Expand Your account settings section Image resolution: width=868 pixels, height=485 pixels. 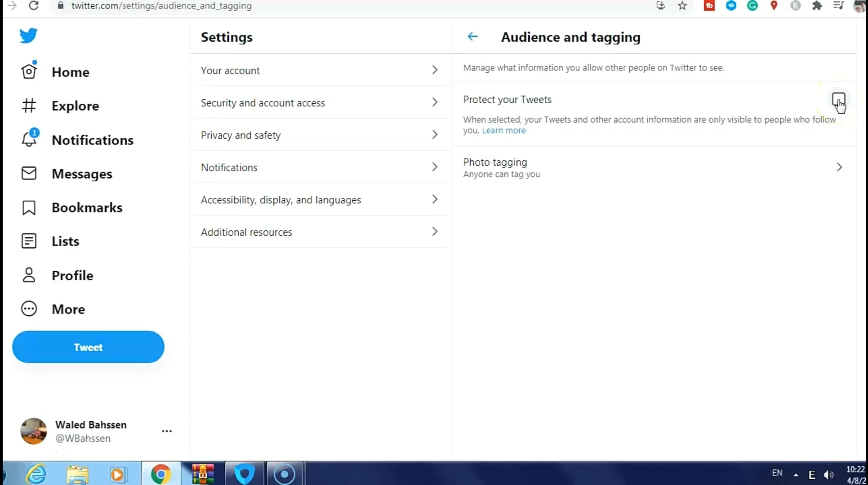tap(320, 71)
